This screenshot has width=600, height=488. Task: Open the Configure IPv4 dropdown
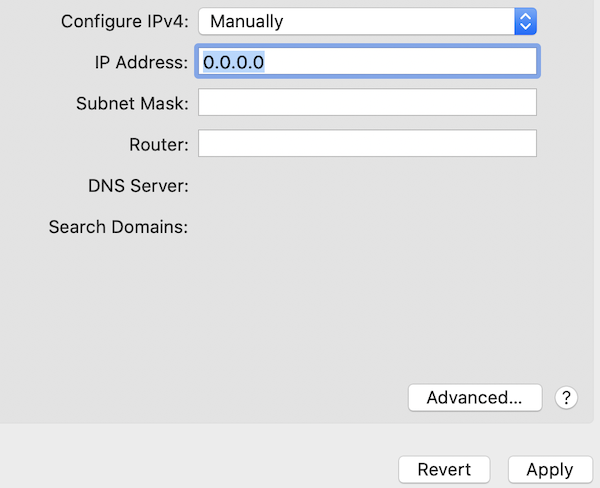coord(367,21)
